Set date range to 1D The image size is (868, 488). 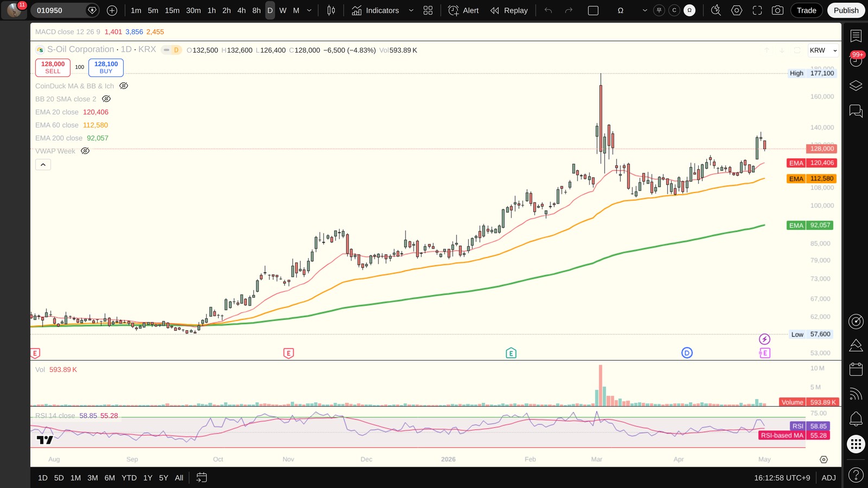(x=43, y=478)
